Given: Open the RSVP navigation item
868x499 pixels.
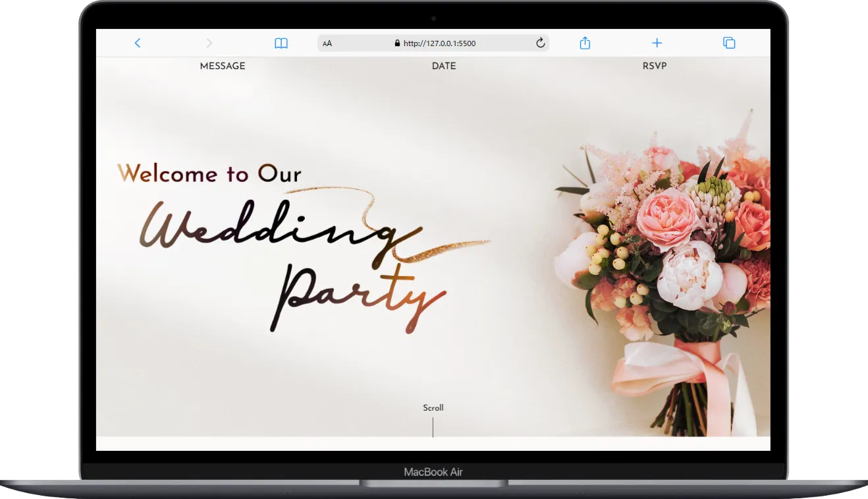Looking at the screenshot, I should (x=654, y=66).
